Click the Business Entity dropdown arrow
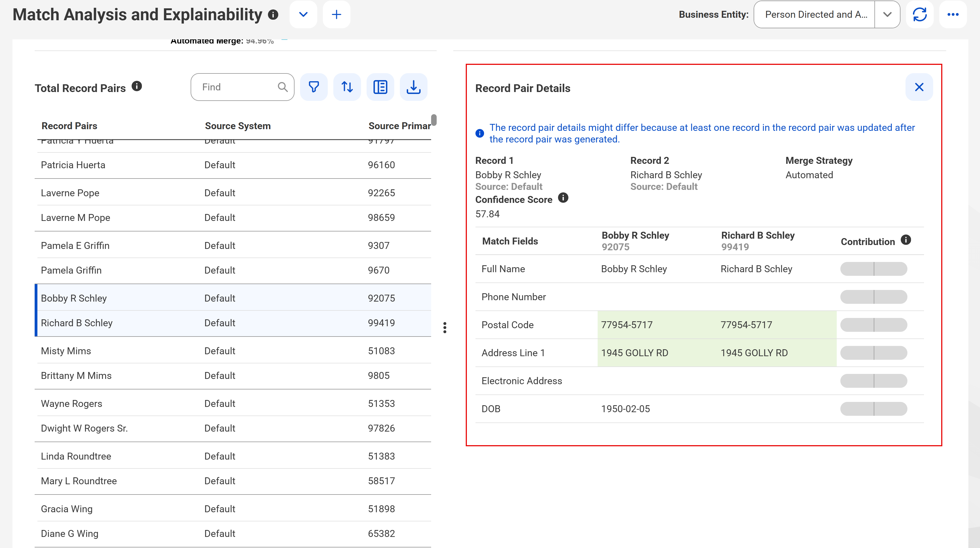Image resolution: width=980 pixels, height=548 pixels. (x=887, y=14)
